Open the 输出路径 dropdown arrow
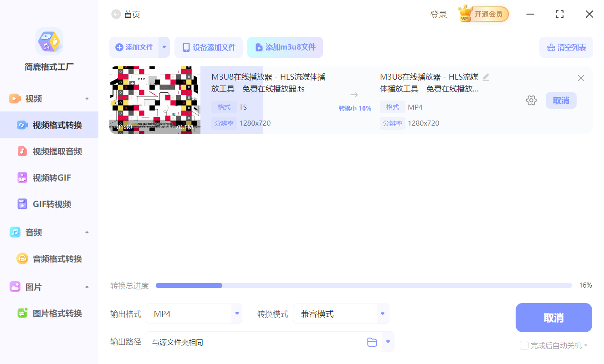The width and height of the screenshot is (604, 364). pos(388,342)
